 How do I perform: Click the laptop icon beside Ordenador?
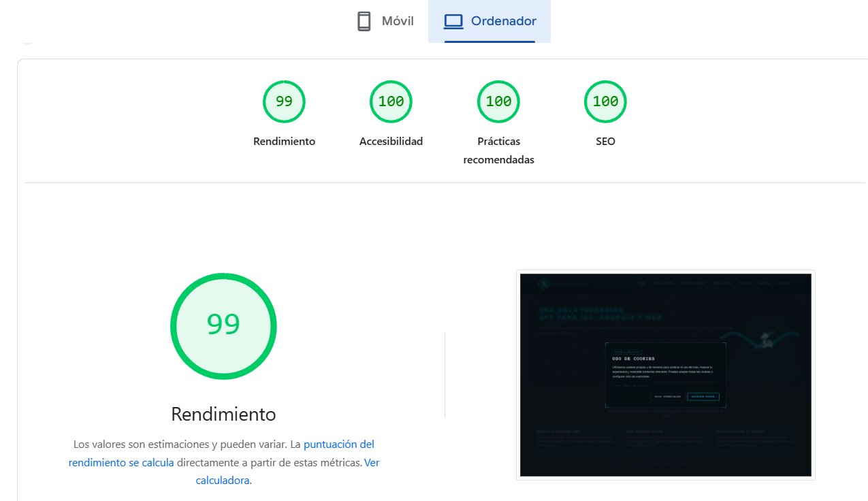(453, 21)
